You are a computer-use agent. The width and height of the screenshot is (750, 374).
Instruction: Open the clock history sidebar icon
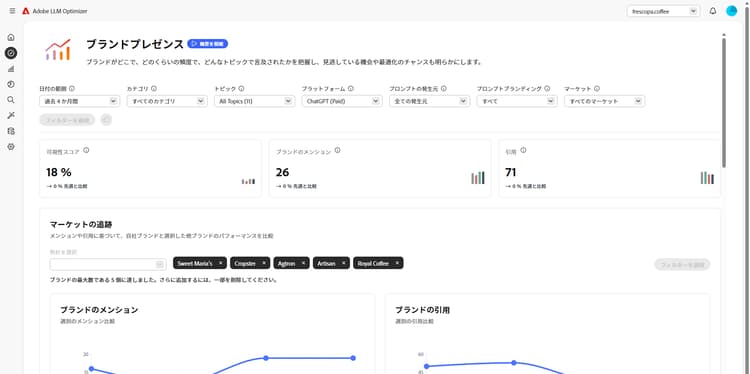[11, 84]
